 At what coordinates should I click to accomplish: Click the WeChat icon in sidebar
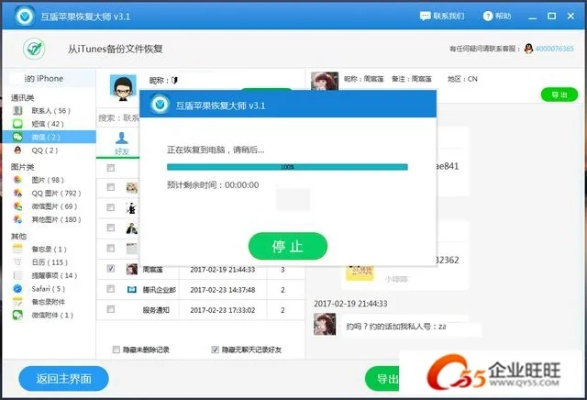(18, 137)
